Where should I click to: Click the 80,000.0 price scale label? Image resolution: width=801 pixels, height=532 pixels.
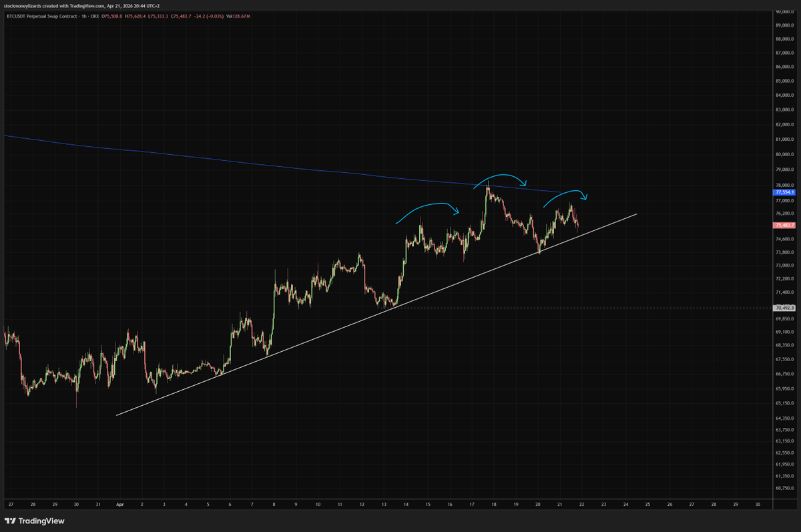(784, 154)
